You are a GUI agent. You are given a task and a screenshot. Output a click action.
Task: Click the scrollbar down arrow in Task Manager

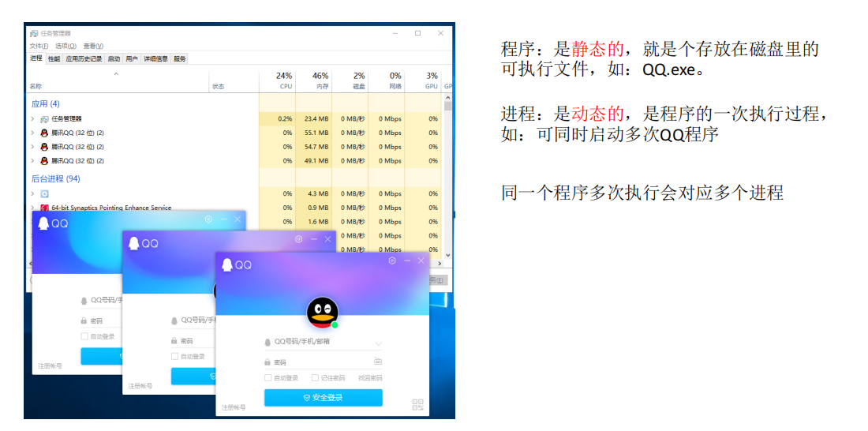pos(447,256)
